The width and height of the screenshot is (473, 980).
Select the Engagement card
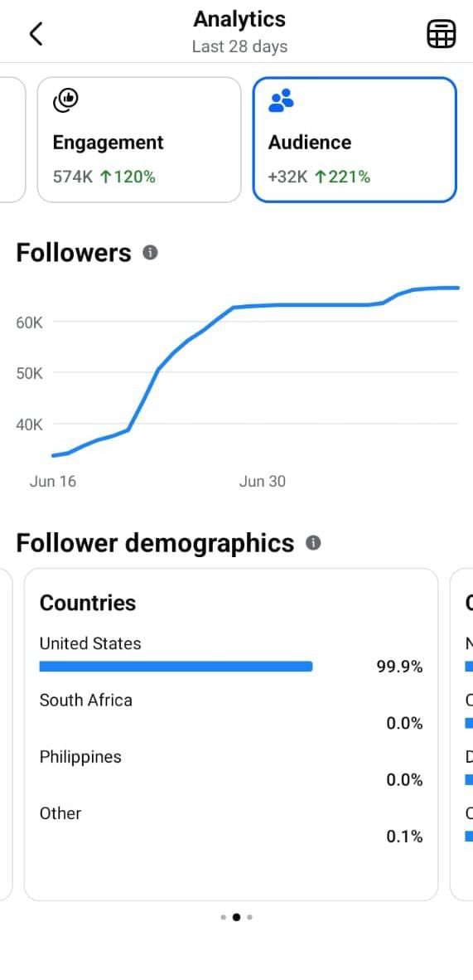tap(138, 140)
